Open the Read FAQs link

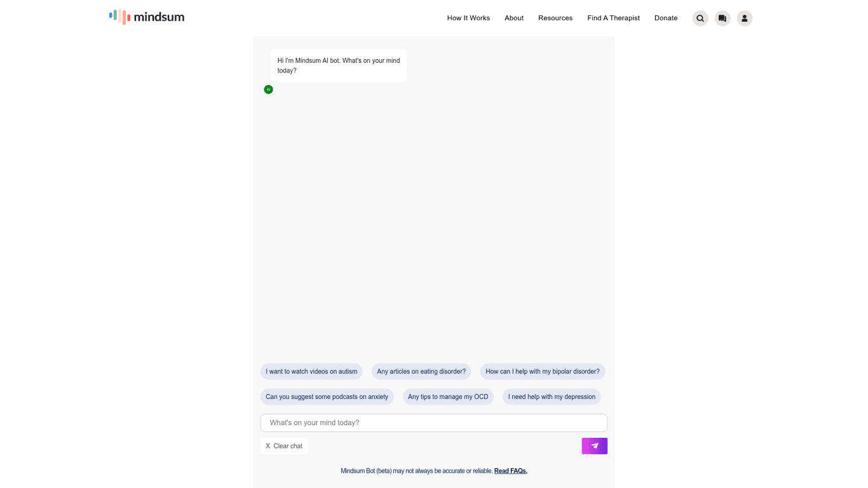click(510, 471)
